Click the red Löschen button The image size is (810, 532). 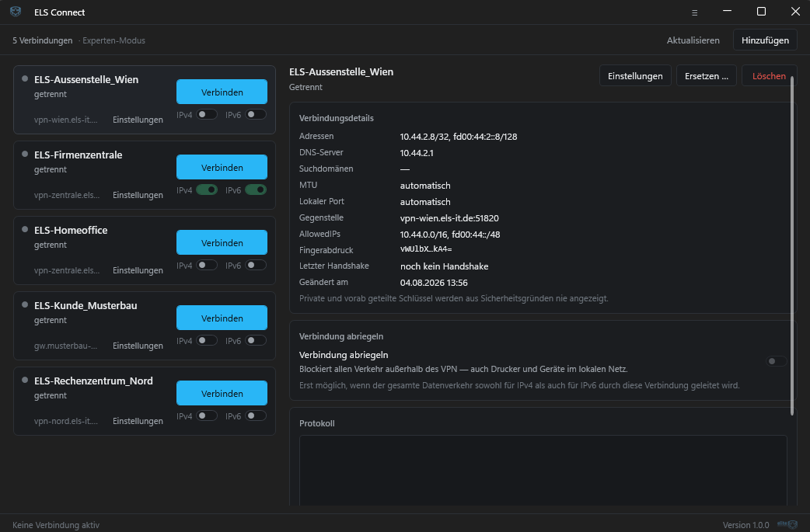point(769,76)
